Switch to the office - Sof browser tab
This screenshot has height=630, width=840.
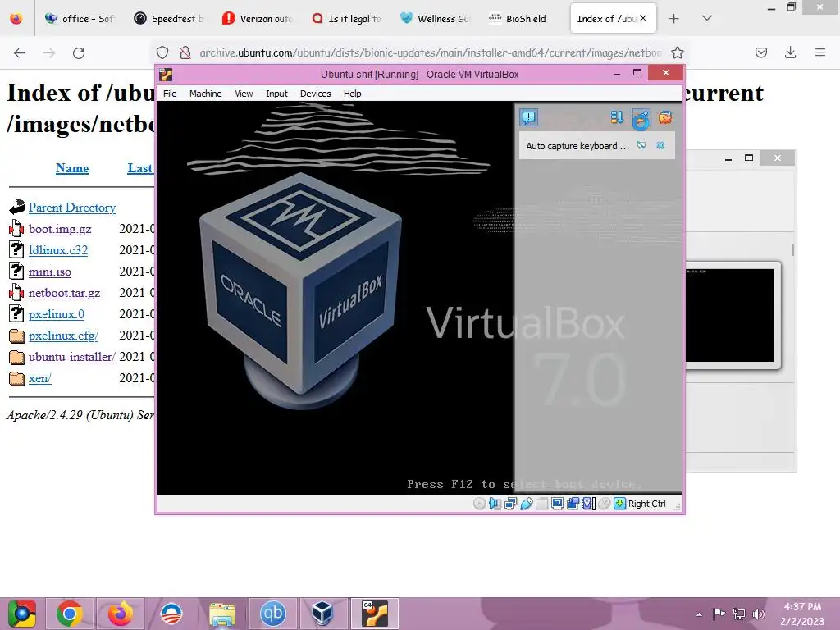[80, 18]
